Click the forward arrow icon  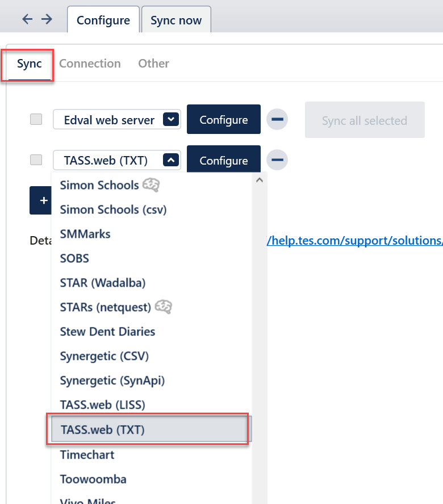click(47, 19)
